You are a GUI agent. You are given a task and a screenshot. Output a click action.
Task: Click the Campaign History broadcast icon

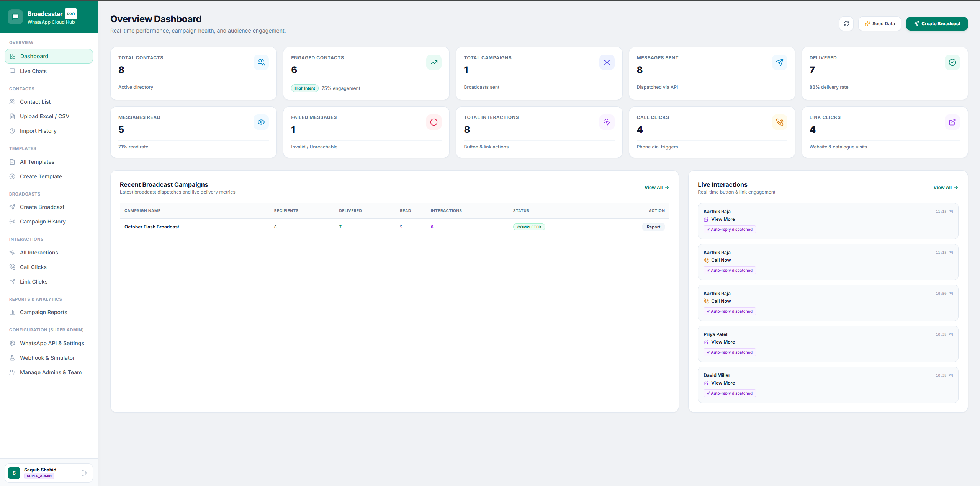(x=12, y=222)
